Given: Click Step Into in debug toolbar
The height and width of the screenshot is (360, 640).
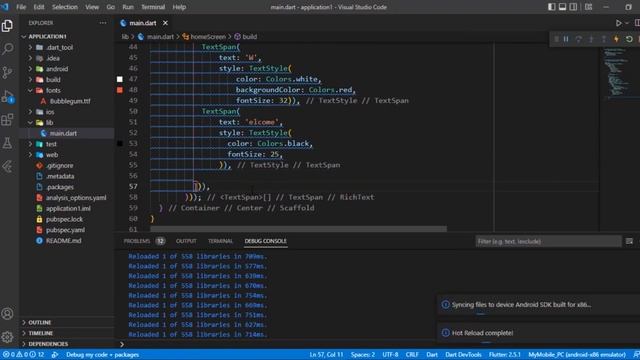Looking at the screenshot, I should pyautogui.click(x=591, y=39).
